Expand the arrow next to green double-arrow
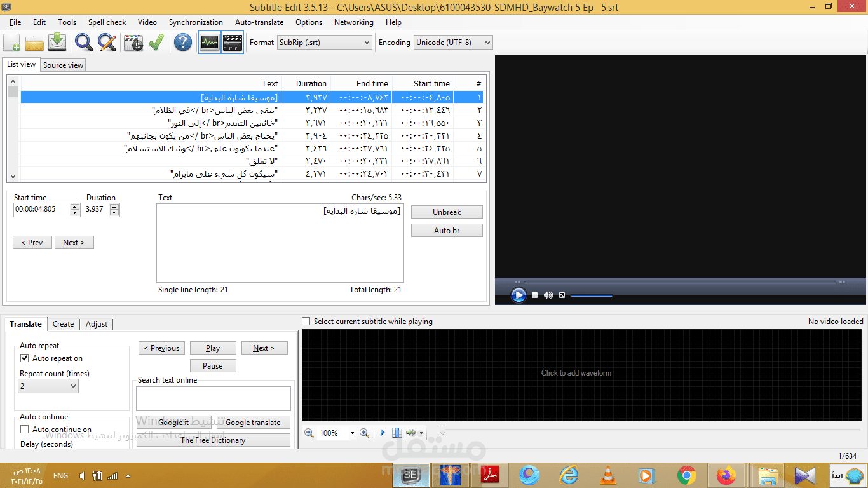The image size is (868, 488). [x=421, y=433]
